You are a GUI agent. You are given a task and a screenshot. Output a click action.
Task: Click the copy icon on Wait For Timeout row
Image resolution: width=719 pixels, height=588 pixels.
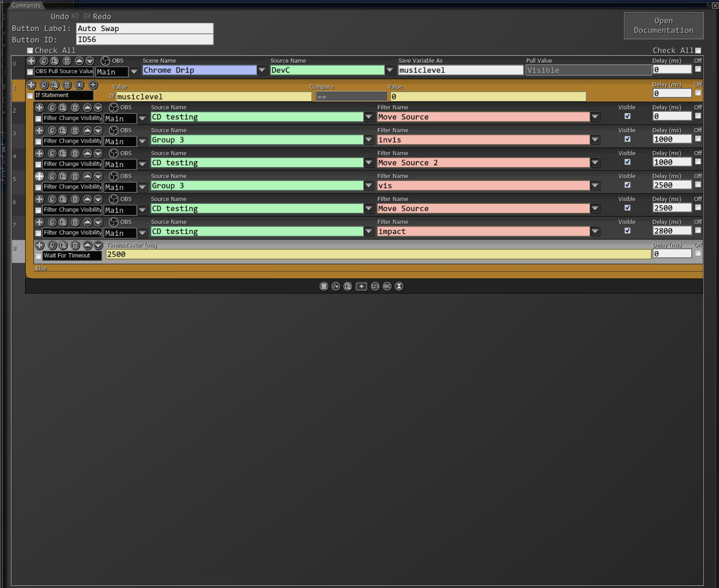[x=52, y=245]
